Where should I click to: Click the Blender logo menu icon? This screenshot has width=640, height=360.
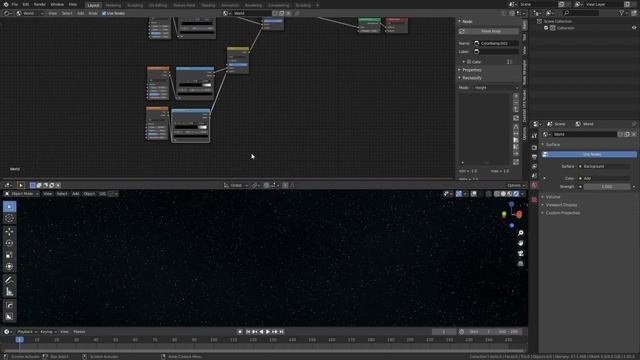[x=6, y=4]
